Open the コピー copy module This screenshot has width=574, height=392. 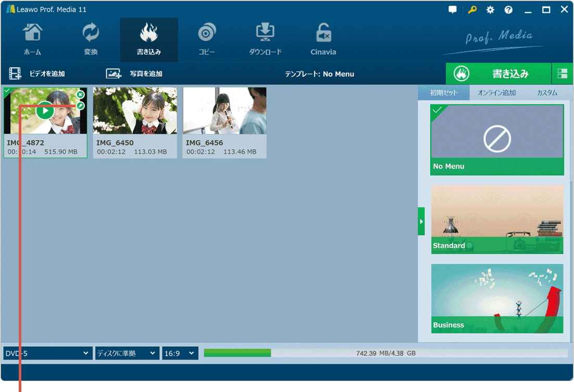(207, 40)
